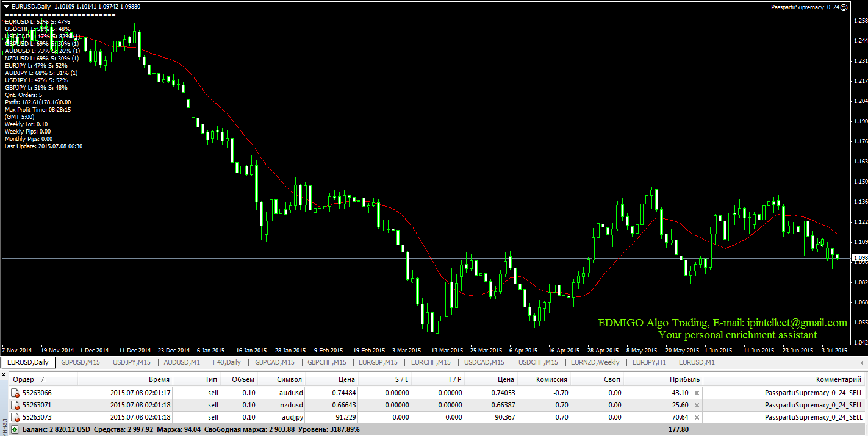Select the active EURUSD,Daily chart tab
This screenshot has width=868, height=436.
point(28,362)
